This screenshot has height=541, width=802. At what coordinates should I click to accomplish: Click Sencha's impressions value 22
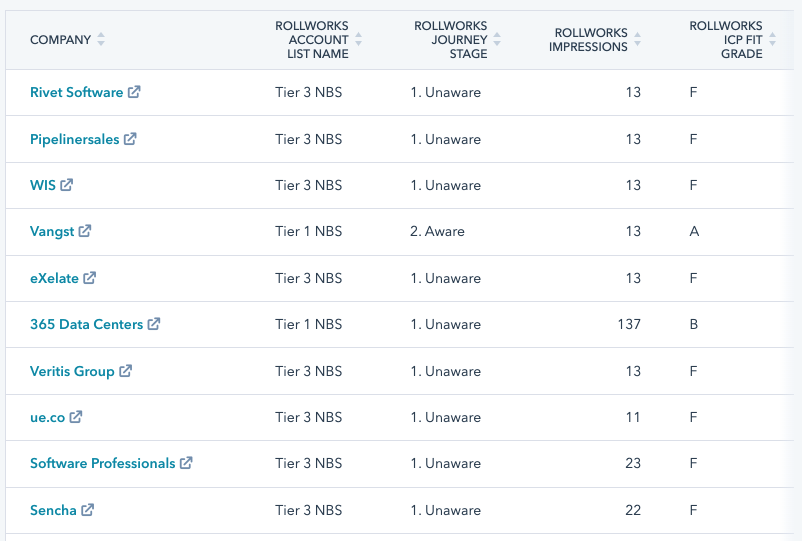633,510
